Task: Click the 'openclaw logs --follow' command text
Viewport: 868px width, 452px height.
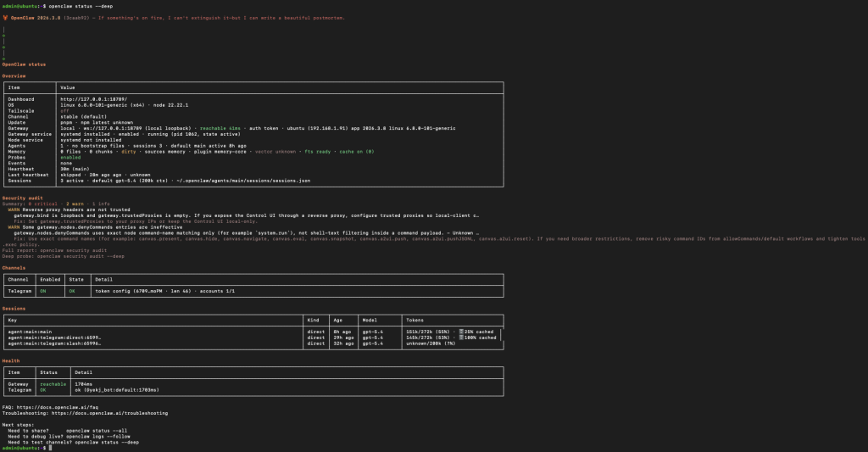Action: click(x=105, y=436)
